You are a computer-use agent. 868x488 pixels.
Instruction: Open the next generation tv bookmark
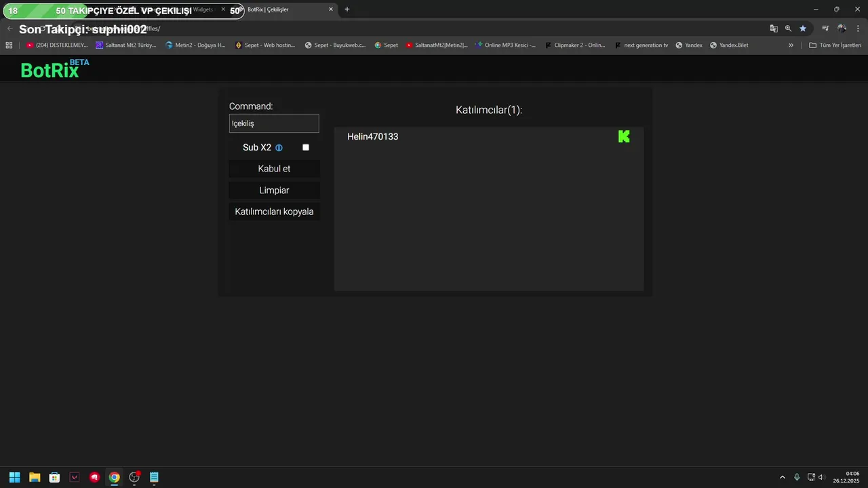[x=642, y=45]
